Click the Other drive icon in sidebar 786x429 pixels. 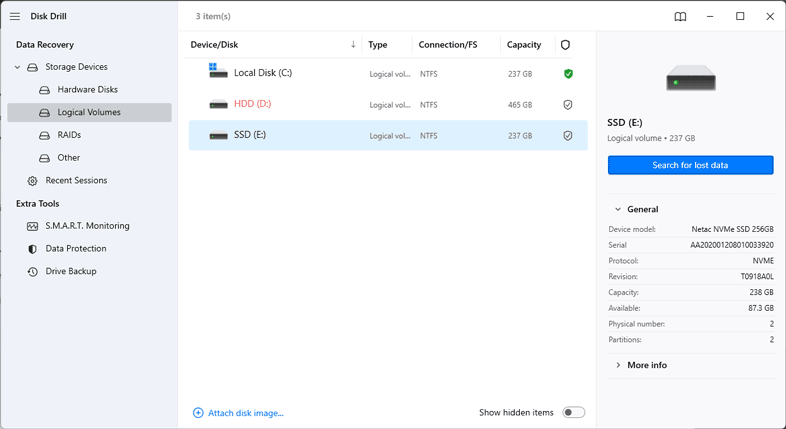tap(45, 158)
